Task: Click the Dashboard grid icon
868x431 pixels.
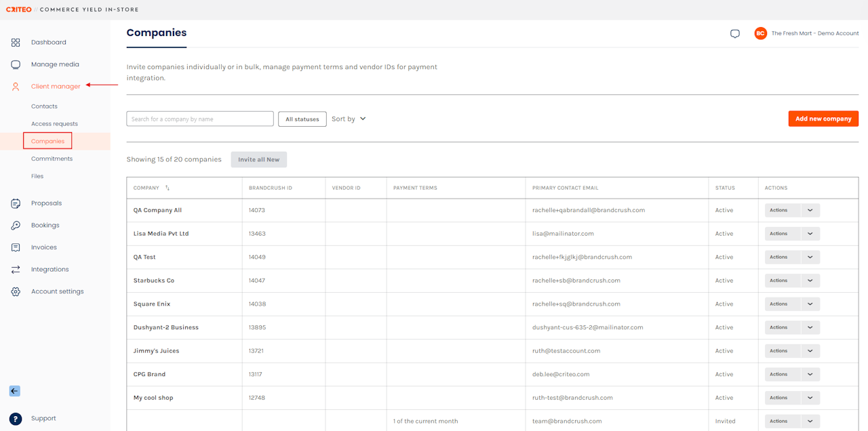Action: [16, 43]
